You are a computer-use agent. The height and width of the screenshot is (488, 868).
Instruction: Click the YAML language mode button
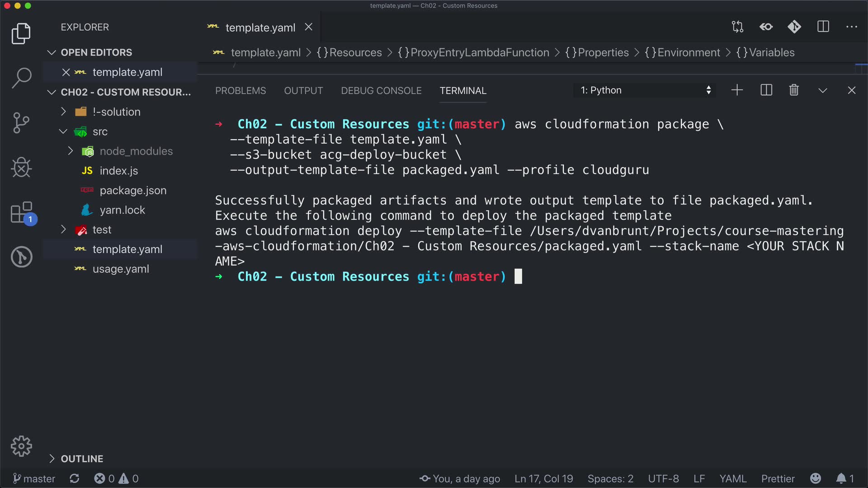733,479
